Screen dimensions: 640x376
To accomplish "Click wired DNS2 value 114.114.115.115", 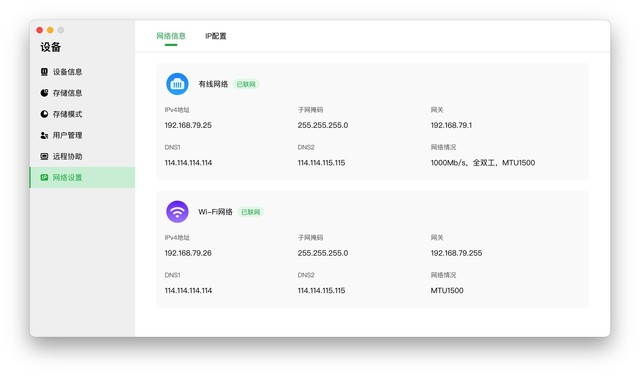I will point(321,163).
